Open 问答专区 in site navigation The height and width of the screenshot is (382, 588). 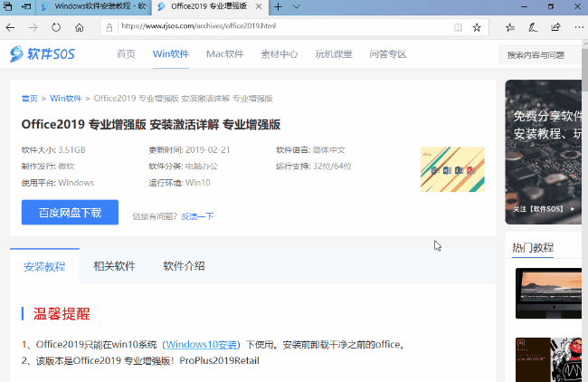[x=388, y=54]
